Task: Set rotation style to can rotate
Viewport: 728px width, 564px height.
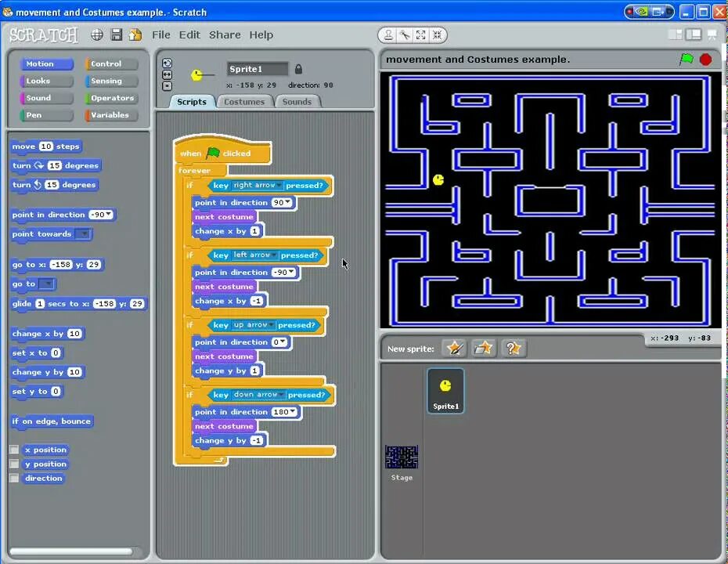Action: (x=168, y=63)
